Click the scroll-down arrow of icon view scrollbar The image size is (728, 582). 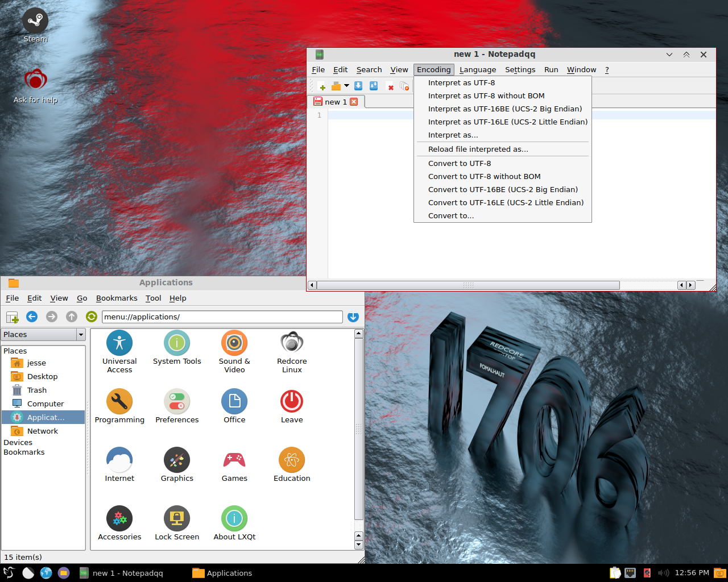358,546
